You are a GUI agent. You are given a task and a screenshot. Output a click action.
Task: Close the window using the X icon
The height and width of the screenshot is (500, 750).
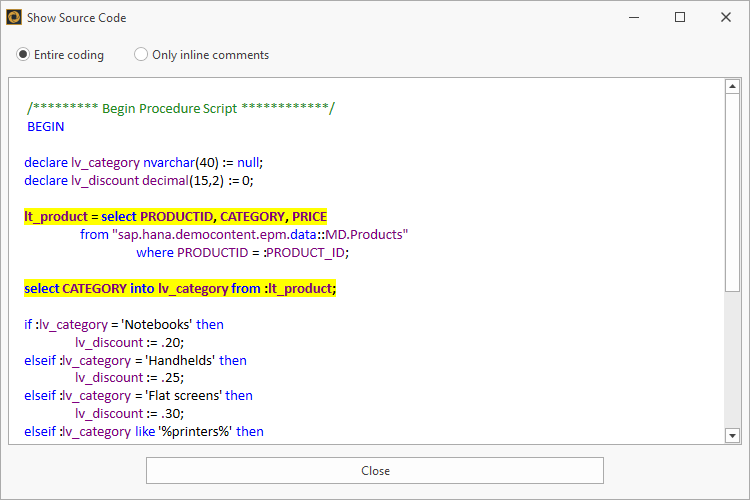point(726,17)
